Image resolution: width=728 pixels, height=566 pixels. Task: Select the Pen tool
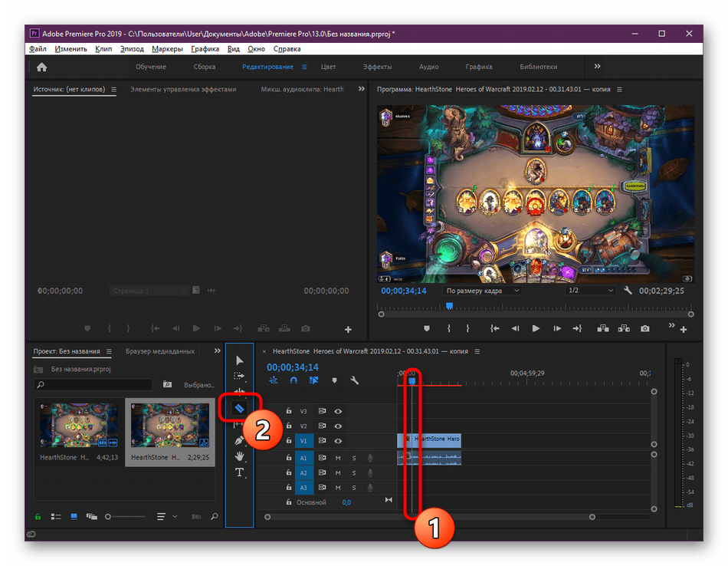[239, 440]
